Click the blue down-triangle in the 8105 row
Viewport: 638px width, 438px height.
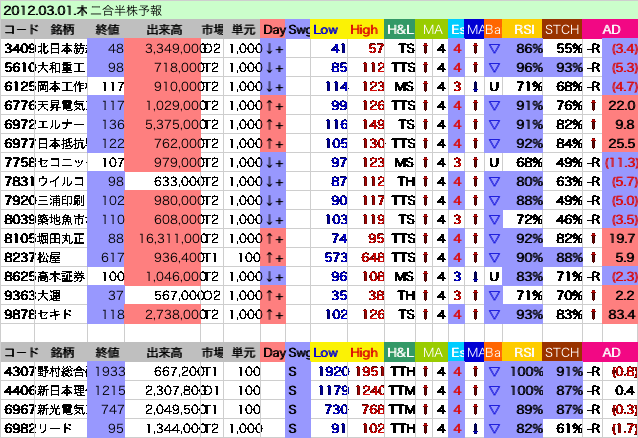[x=494, y=239]
